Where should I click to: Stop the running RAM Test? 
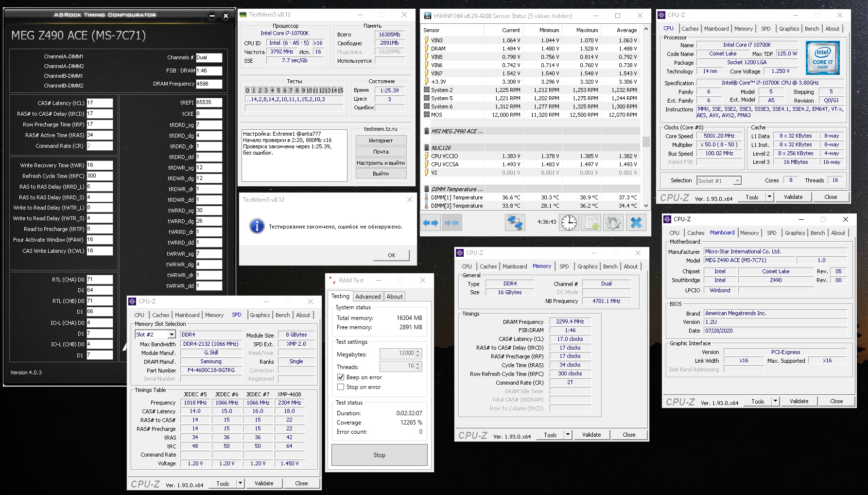[x=380, y=455]
